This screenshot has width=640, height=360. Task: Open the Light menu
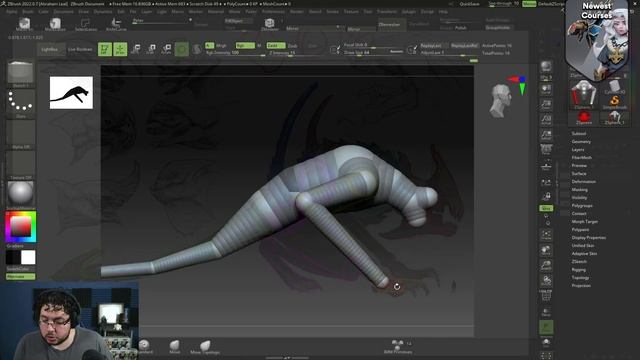point(162,11)
